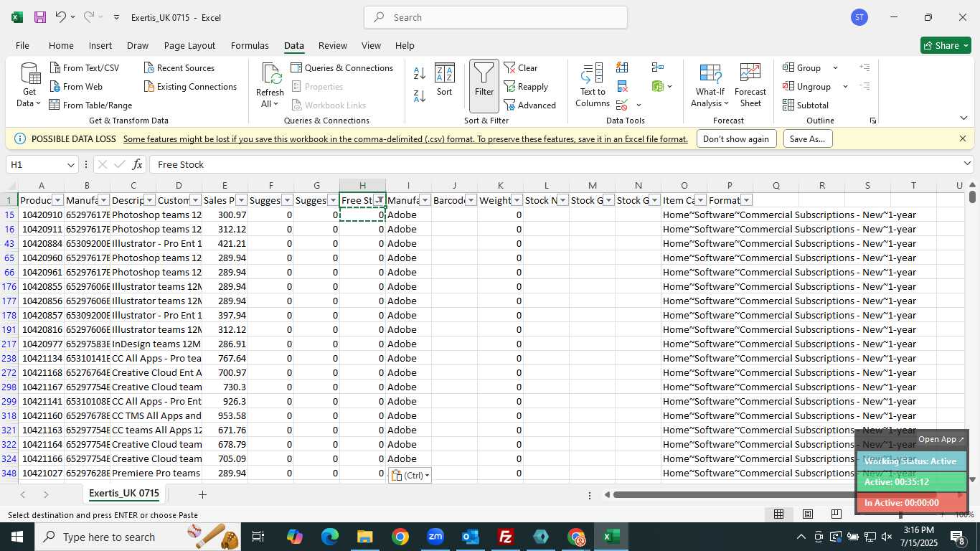Expand the Get Data dropdown
The height and width of the screenshot is (551, 980).
[x=29, y=98]
